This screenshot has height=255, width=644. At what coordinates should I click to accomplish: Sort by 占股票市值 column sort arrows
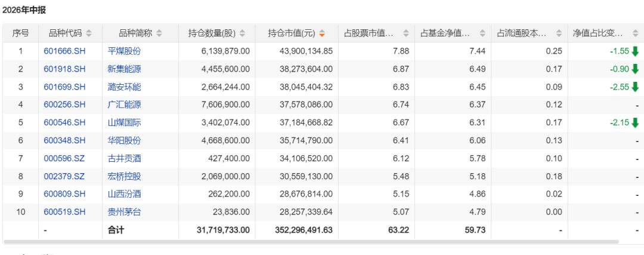point(406,33)
